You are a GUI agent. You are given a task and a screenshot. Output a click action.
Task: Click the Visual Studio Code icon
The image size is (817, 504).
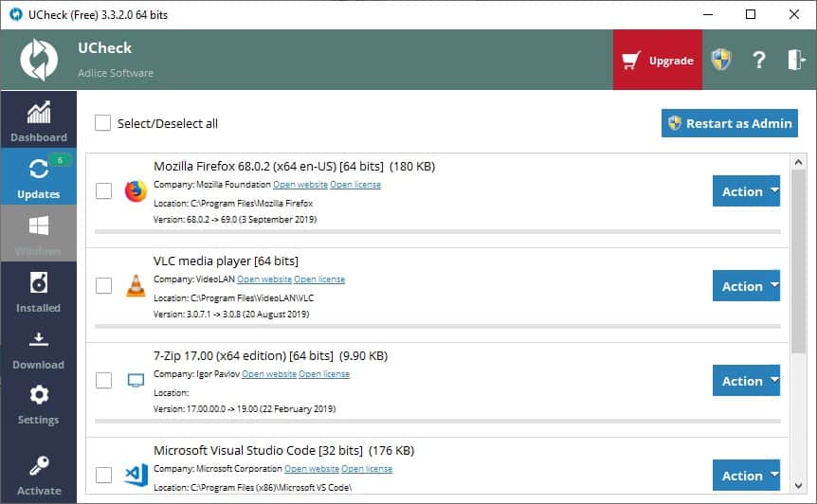pyautogui.click(x=136, y=475)
